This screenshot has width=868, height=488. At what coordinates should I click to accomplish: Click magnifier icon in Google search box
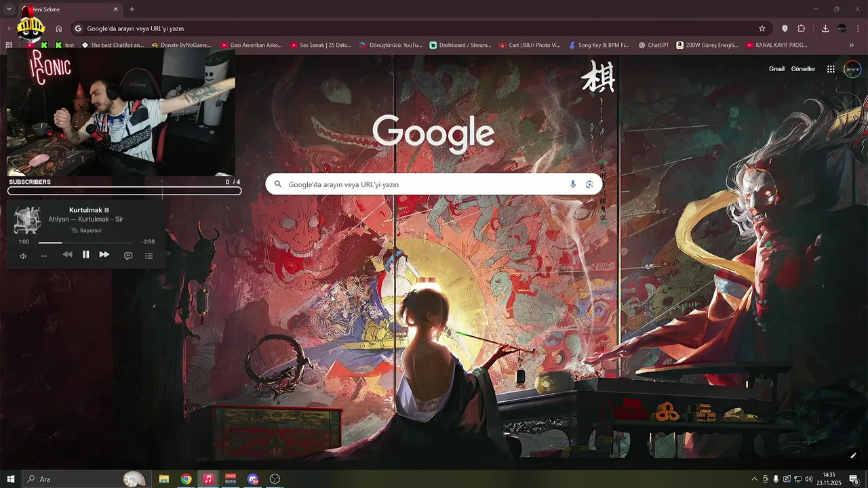point(278,184)
